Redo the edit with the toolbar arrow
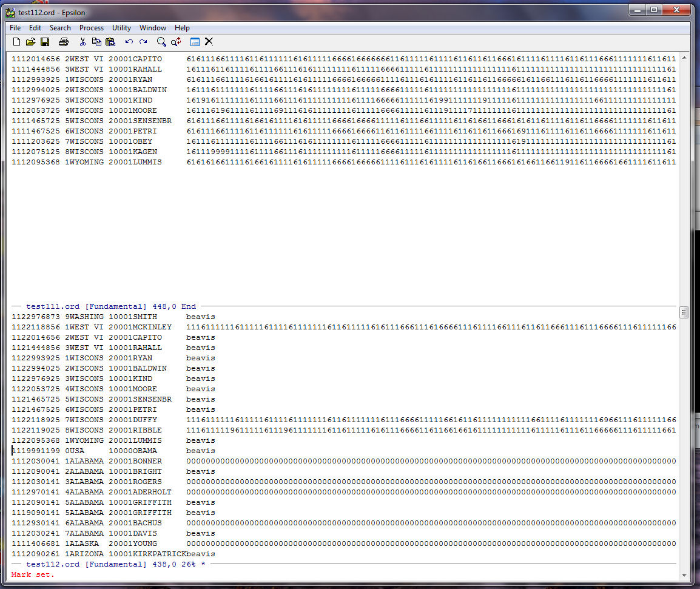 click(143, 42)
